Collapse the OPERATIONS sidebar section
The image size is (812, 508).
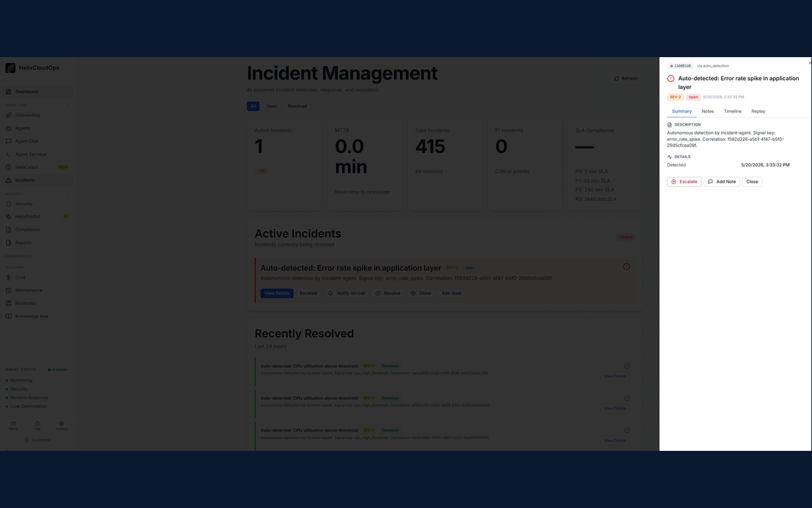tap(68, 105)
